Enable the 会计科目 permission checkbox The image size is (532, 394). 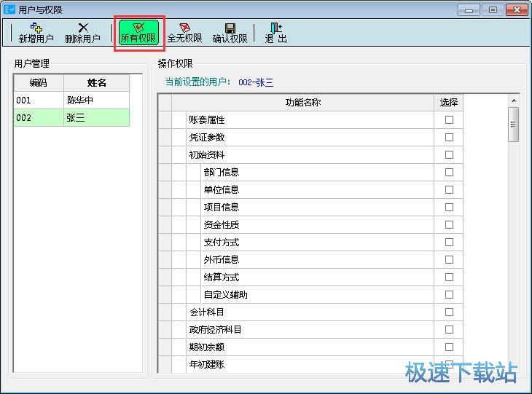pyautogui.click(x=449, y=312)
